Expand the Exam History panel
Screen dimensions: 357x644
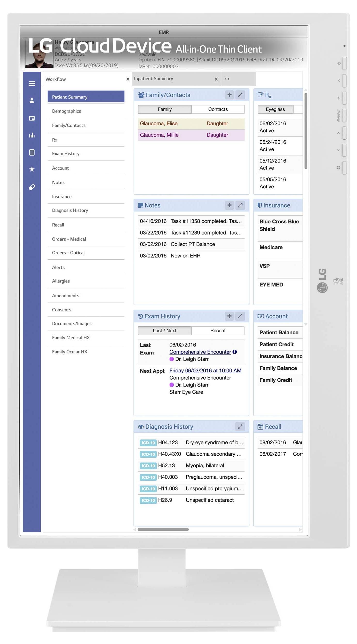(240, 316)
